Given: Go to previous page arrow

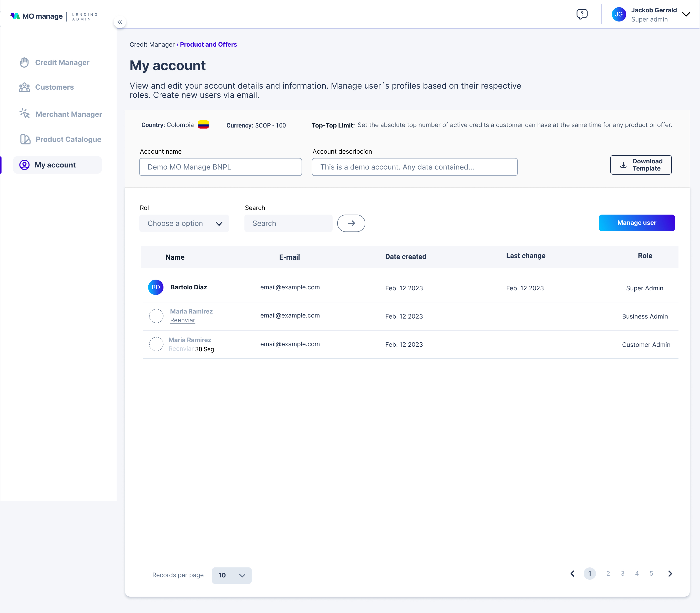Looking at the screenshot, I should (573, 574).
